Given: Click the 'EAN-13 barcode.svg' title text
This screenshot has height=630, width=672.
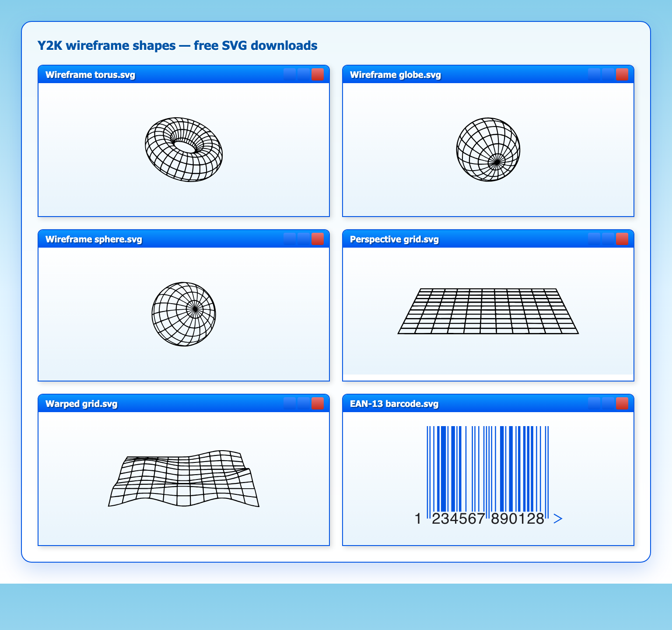Looking at the screenshot, I should click(395, 404).
